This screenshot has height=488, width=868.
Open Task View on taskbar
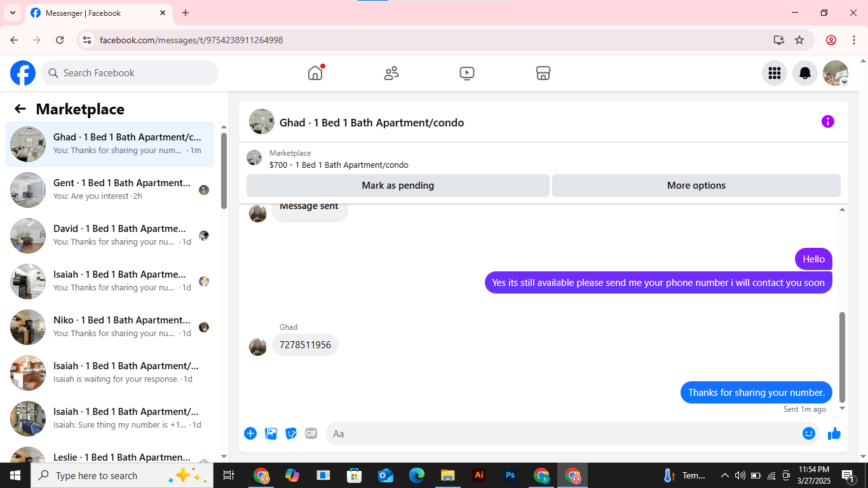tap(229, 475)
